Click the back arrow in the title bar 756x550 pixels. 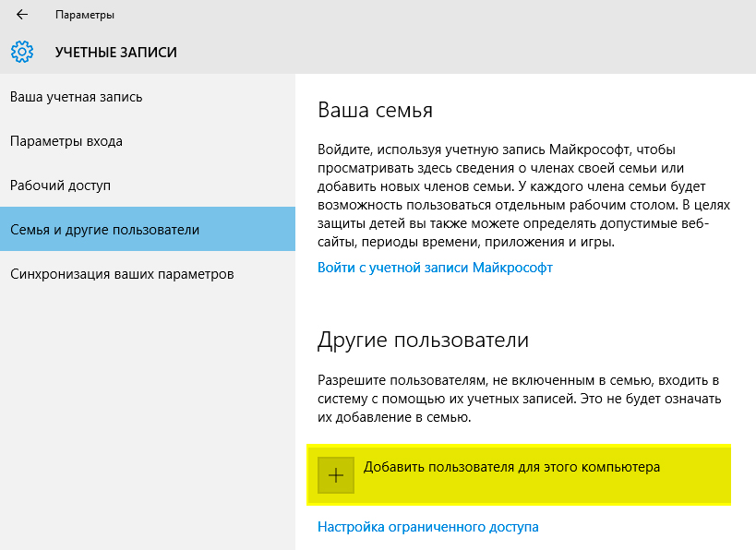[x=22, y=15]
